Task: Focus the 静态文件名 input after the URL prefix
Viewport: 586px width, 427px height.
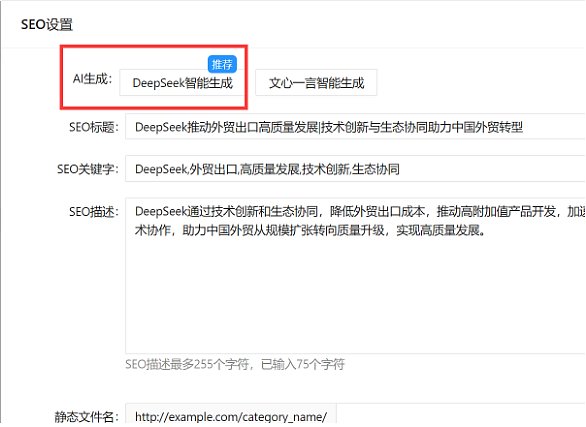Action: (461, 415)
